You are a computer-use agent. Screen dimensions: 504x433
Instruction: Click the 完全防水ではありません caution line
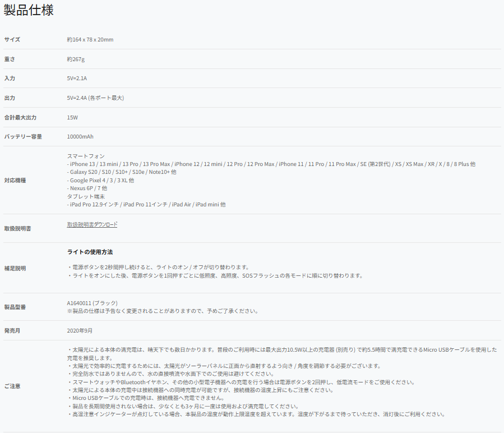coord(170,374)
